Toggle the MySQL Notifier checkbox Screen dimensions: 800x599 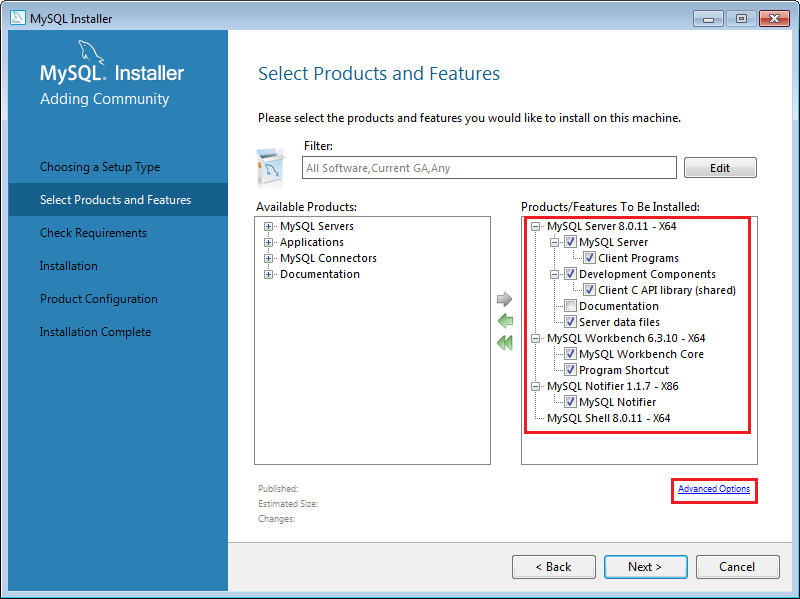(570, 402)
